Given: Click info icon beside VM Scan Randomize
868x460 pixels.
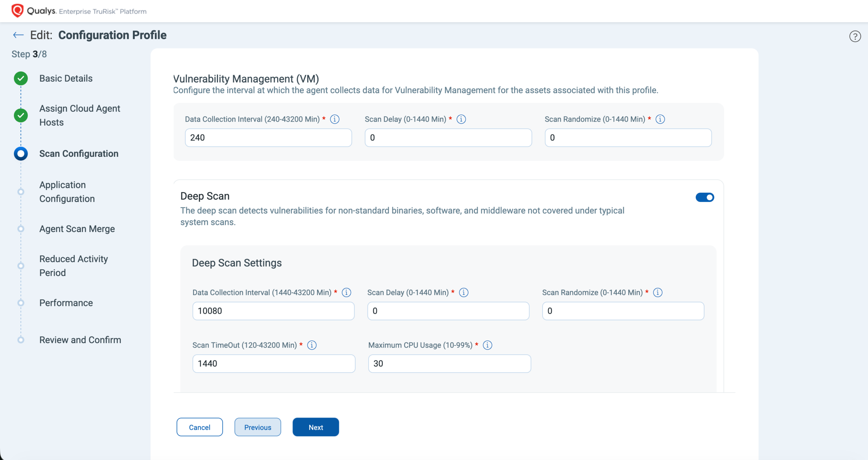Looking at the screenshot, I should coord(660,119).
